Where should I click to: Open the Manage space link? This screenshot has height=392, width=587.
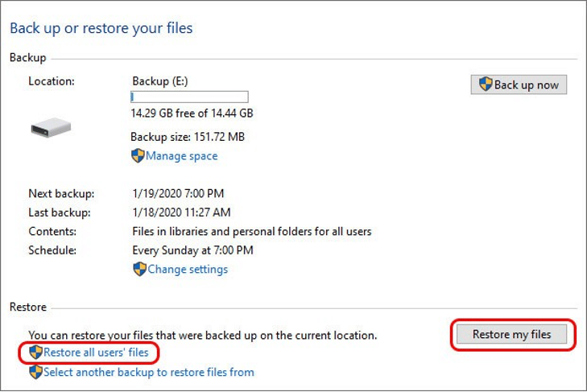[x=181, y=155]
